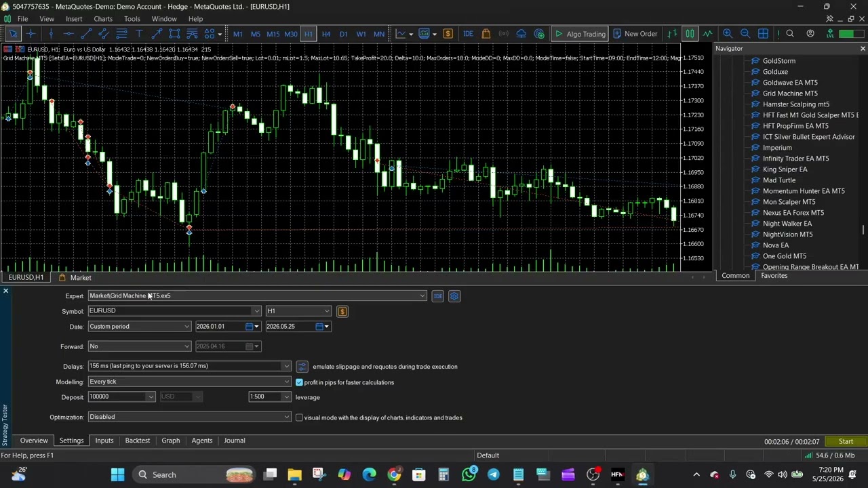Open the search magnifier in toolbar
This screenshot has height=488, width=868.
point(790,34)
